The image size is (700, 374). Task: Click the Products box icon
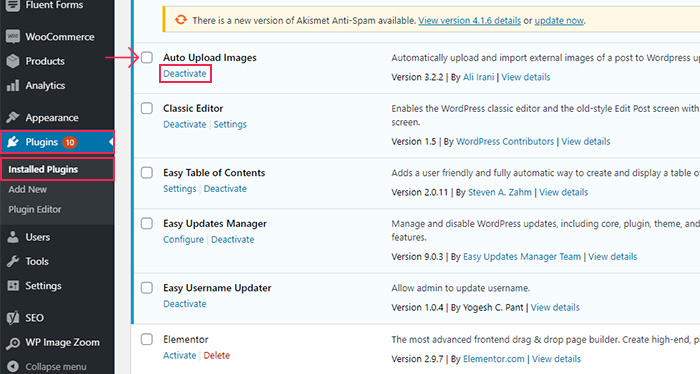click(13, 61)
